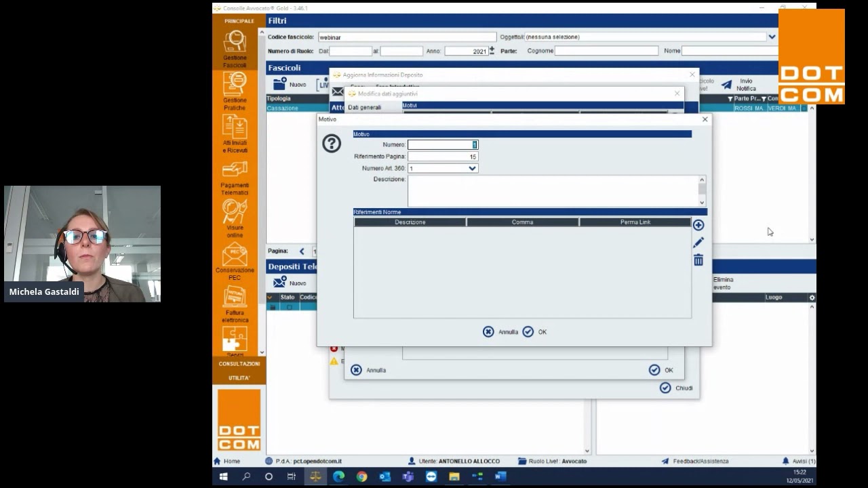Screen dimensions: 868x488
Task: Click the question mark help icon in Motivo dialog
Action: [332, 143]
